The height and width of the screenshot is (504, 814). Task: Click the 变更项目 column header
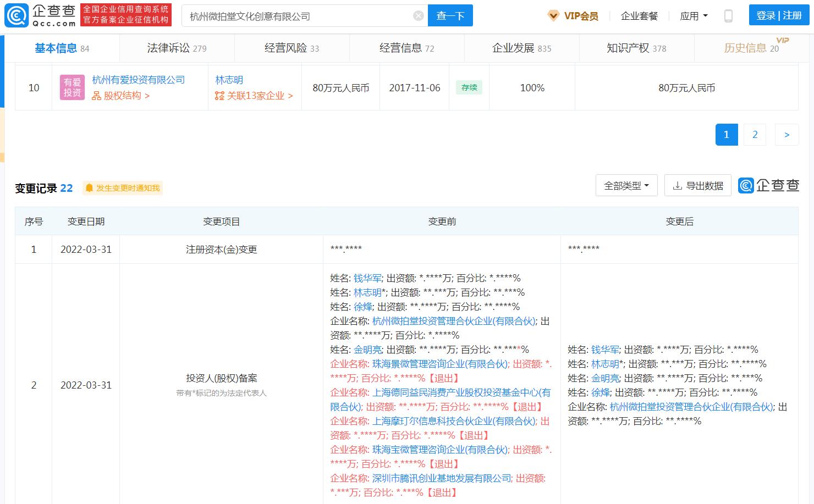(x=221, y=221)
